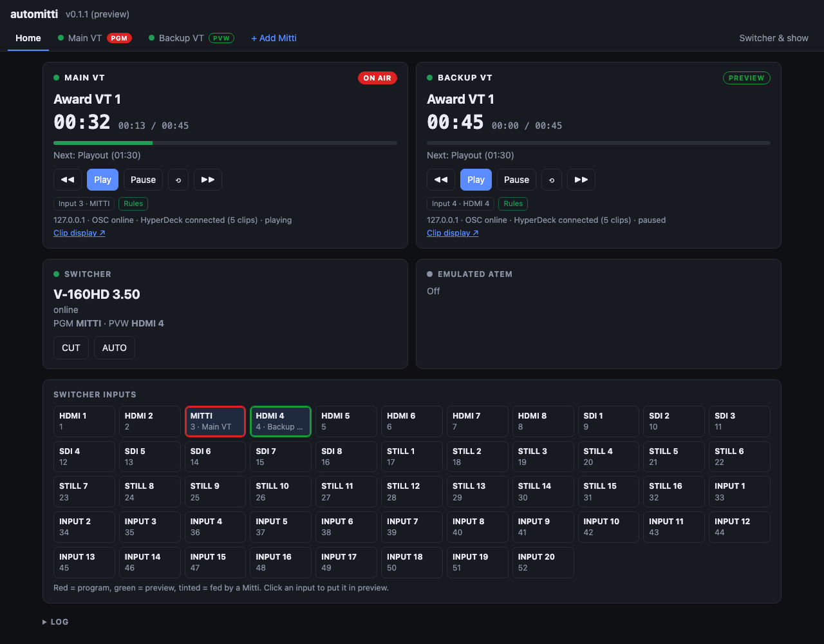
Task: Open Main VT Clip display link
Action: (79, 233)
